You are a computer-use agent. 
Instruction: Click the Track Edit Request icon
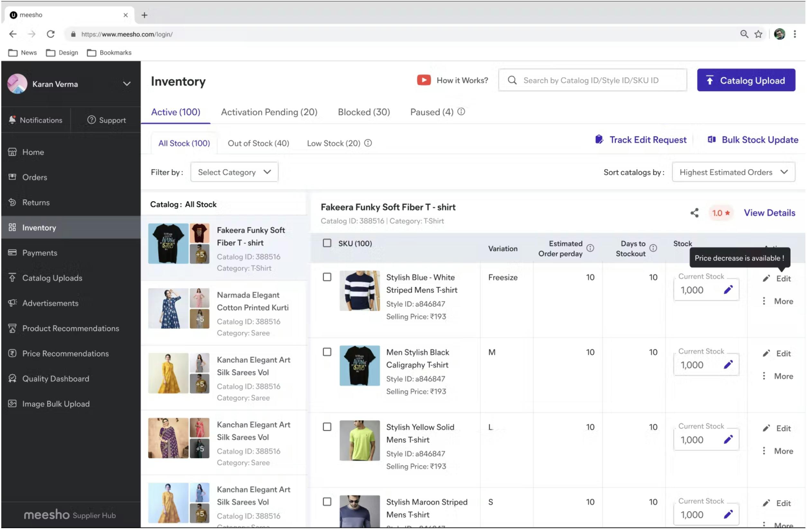600,139
